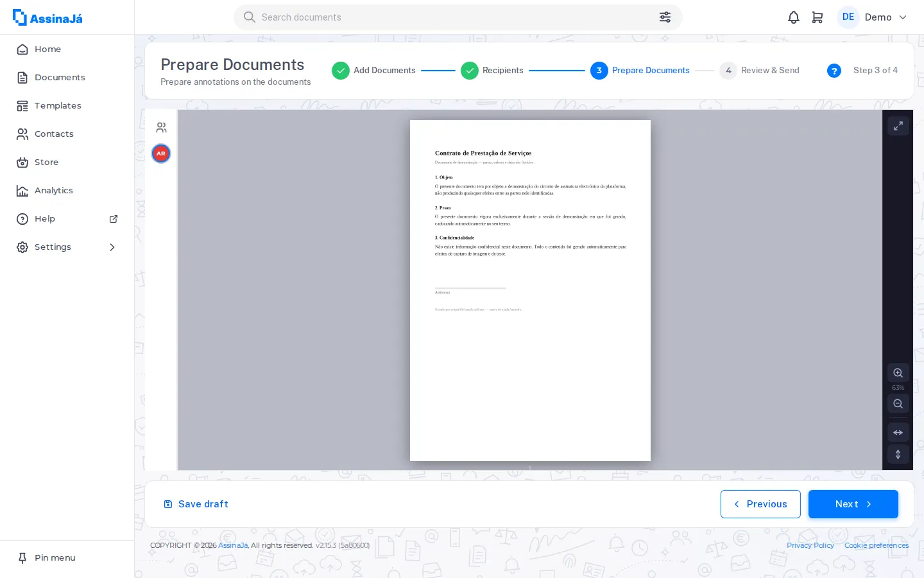
Task: Click the zoom out magnifier icon
Action: tap(898, 404)
